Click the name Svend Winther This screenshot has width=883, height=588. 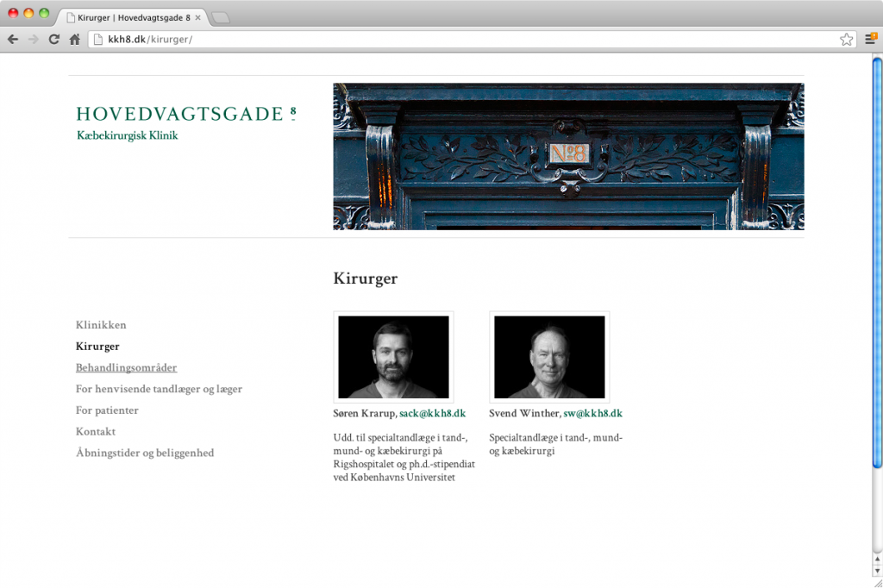point(524,413)
